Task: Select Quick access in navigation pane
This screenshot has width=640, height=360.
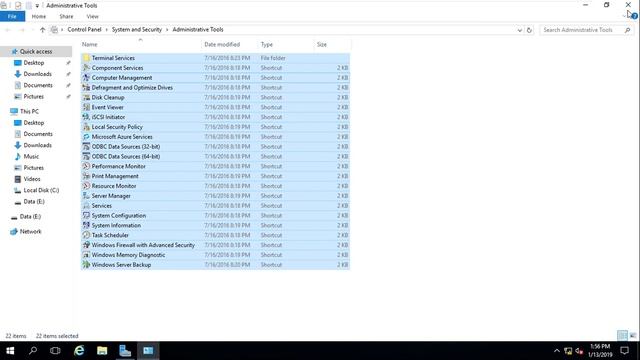Action: tap(36, 51)
